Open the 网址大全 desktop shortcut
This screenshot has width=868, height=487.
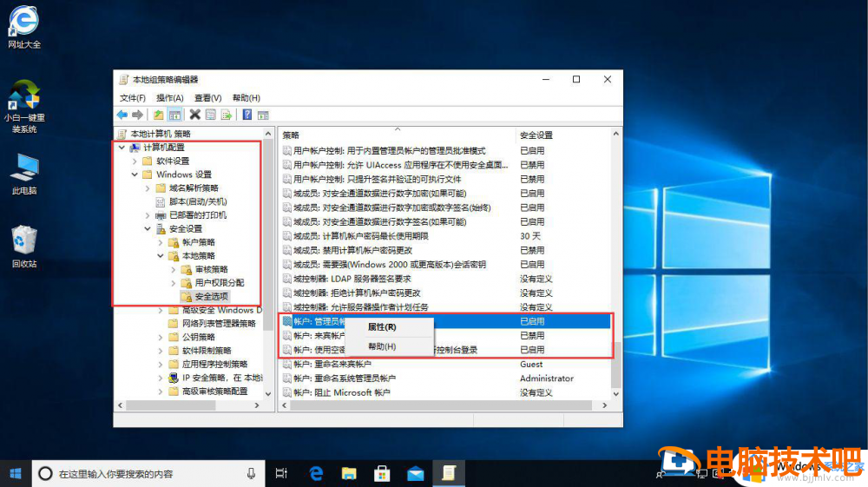[23, 27]
